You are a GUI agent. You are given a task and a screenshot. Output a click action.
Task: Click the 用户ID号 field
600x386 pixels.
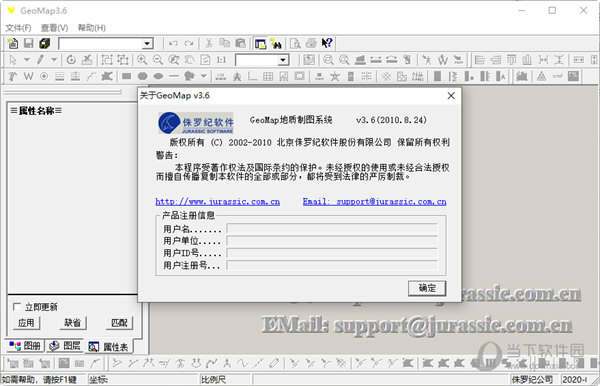coord(332,253)
